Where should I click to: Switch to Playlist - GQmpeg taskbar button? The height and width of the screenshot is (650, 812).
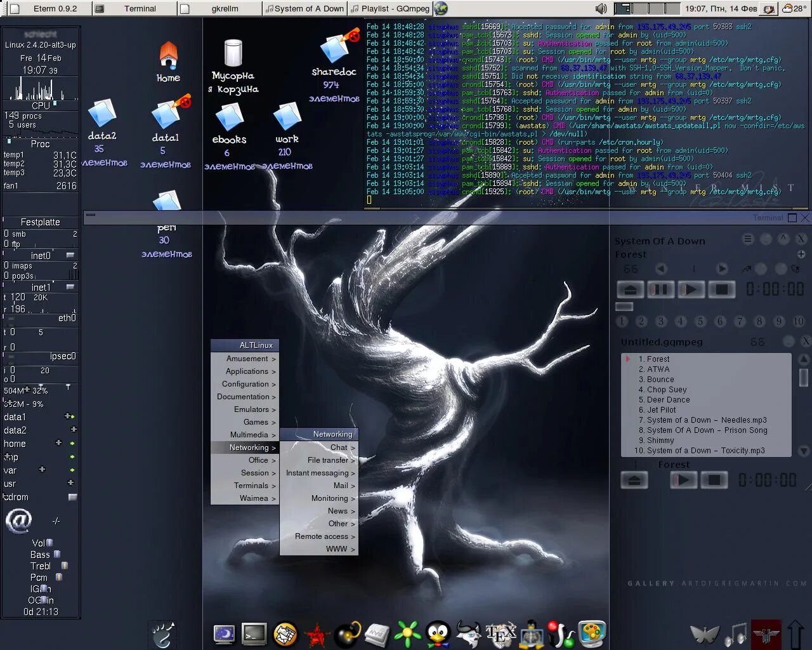[390, 8]
